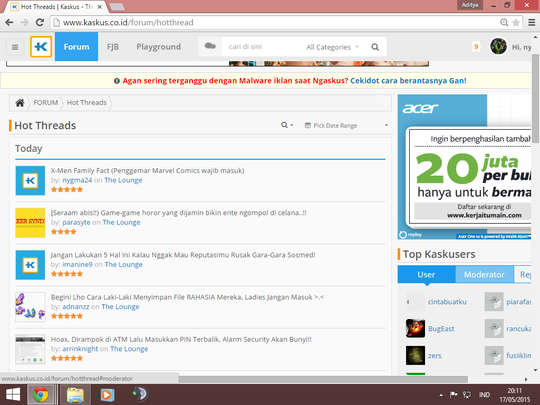Image resolution: width=540 pixels, height=405 pixels.
Task: Click the browser back arrow
Action: pyautogui.click(x=9, y=22)
